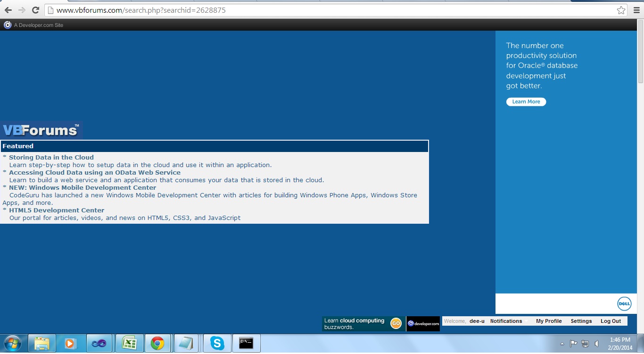The image size is (644, 354).
Task: Click the browser Forward arrow
Action: click(x=21, y=10)
